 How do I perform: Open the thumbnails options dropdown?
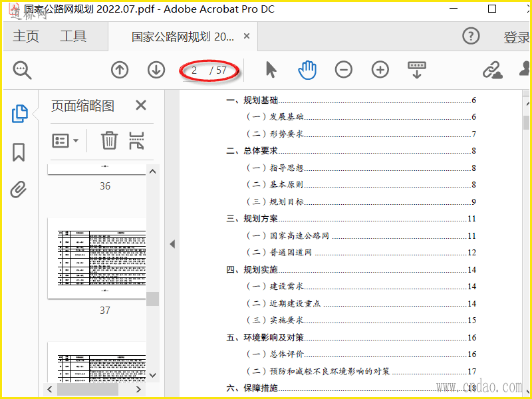[65, 140]
